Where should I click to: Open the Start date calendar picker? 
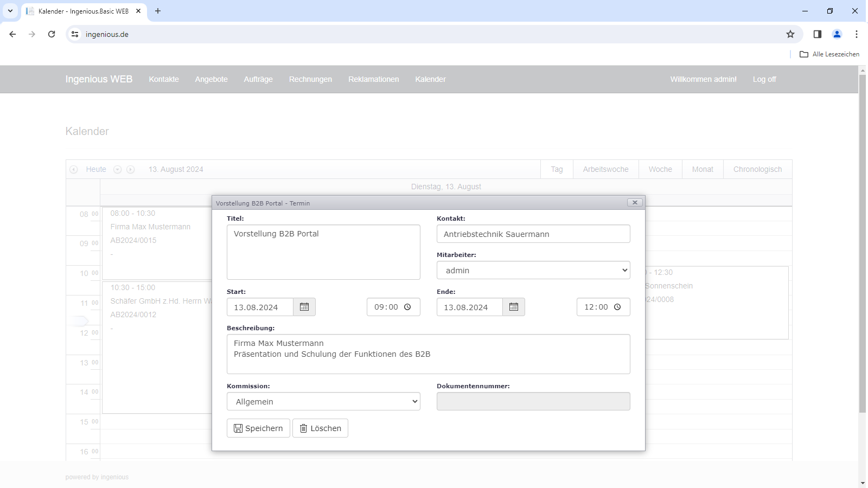click(304, 307)
